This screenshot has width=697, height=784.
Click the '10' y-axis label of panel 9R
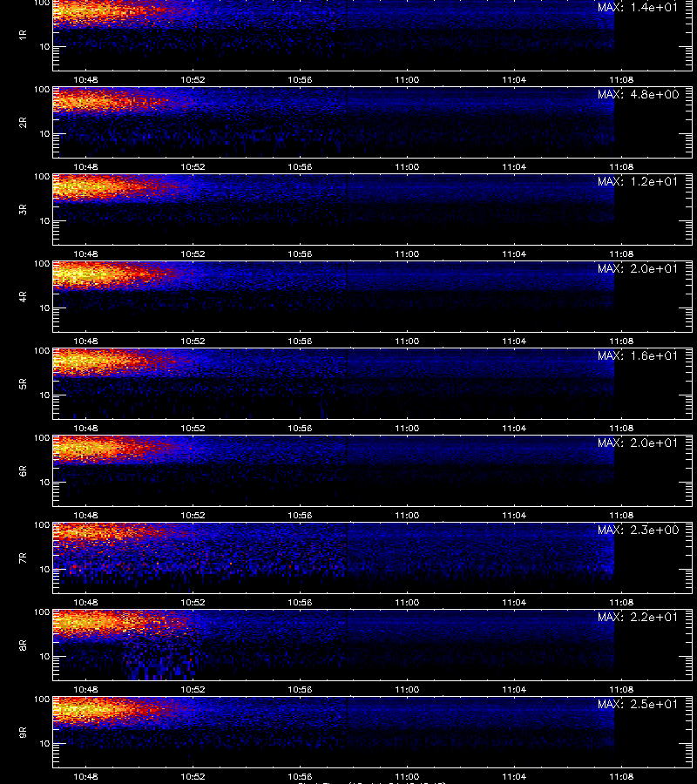44,744
